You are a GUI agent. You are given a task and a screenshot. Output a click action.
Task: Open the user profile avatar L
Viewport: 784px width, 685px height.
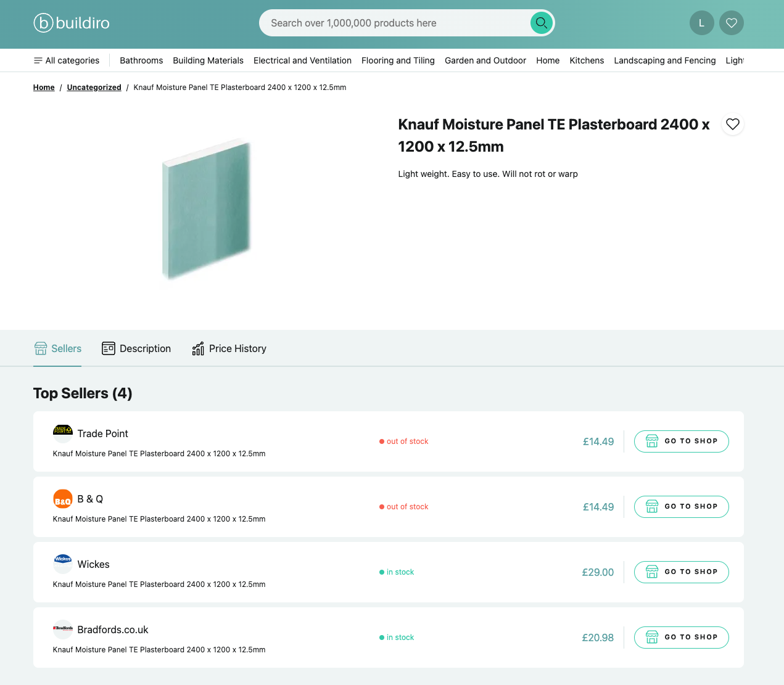click(x=701, y=23)
